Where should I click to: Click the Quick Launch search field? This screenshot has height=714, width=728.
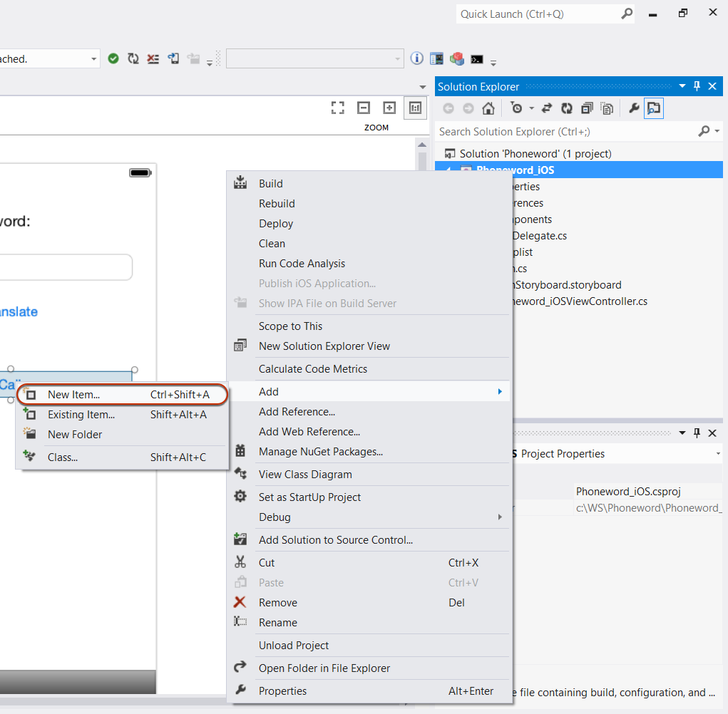click(x=539, y=14)
